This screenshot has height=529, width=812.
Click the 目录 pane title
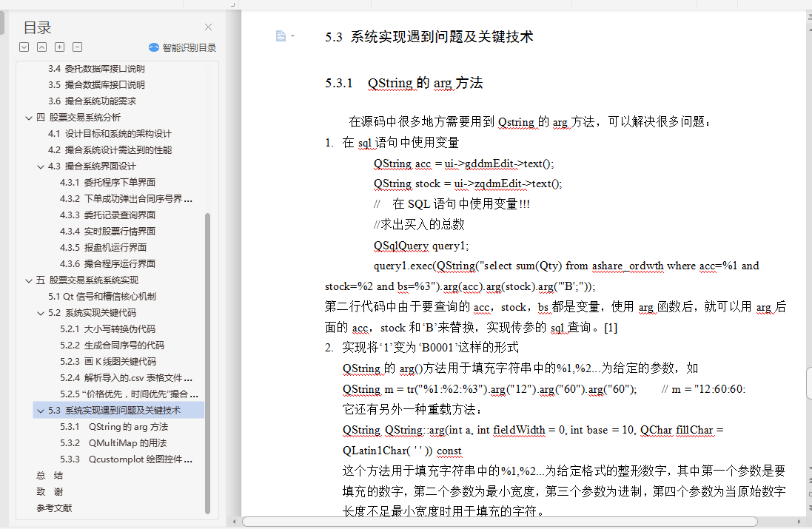pyautogui.click(x=37, y=27)
